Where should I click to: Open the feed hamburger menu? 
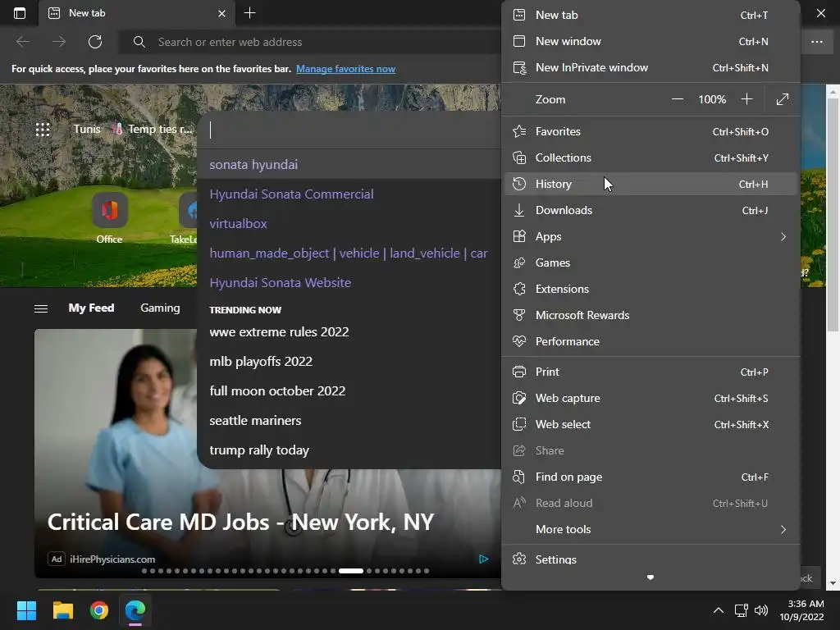[41, 308]
